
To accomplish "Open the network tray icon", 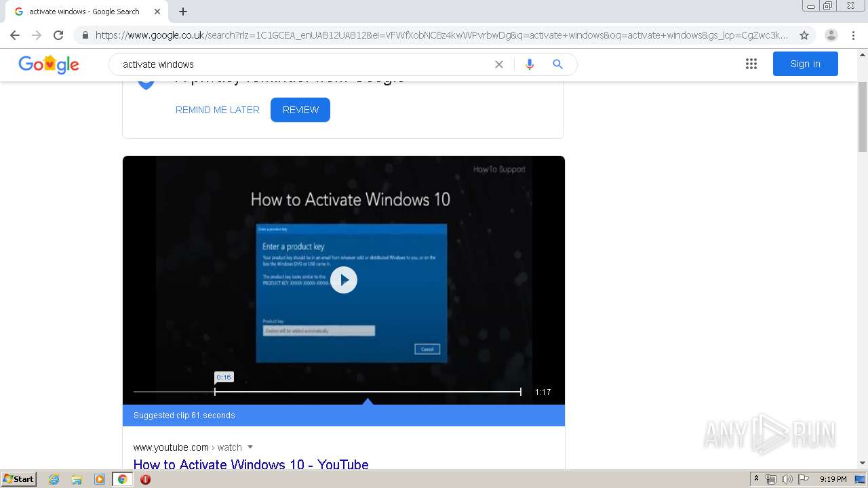I will point(771,479).
